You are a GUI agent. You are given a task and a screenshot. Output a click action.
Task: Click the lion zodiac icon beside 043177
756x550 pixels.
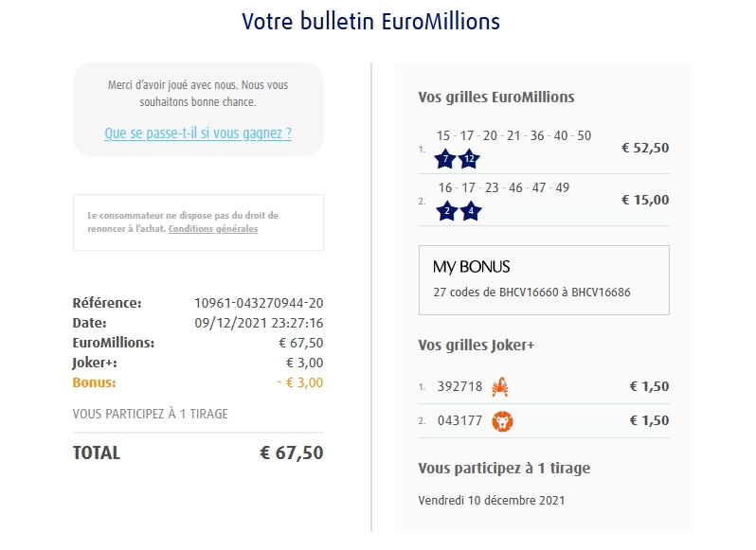502,420
